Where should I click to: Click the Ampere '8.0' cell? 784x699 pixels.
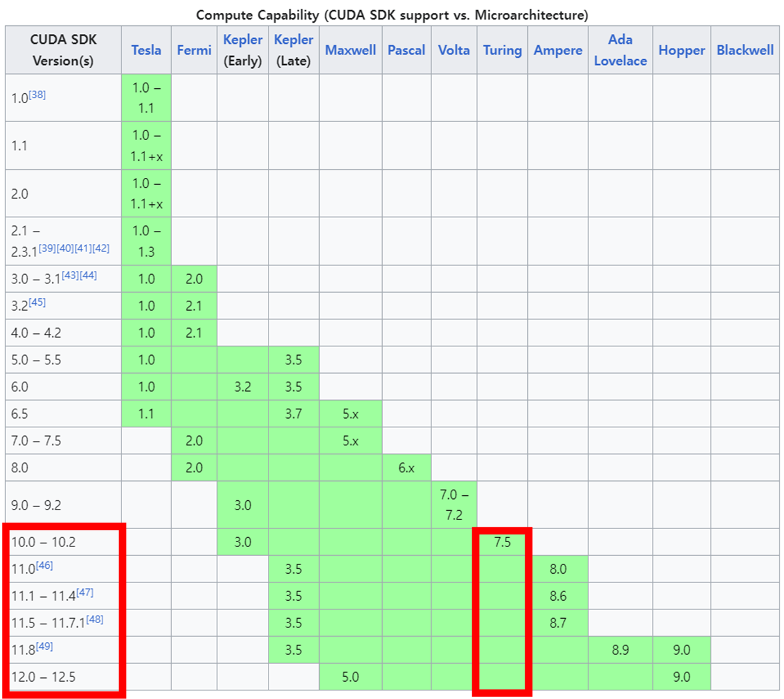(x=558, y=569)
